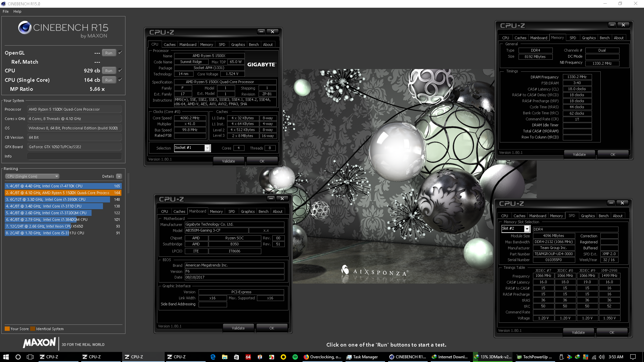Click the volume speaker tray icon
644x362 pixels.
coord(602,357)
